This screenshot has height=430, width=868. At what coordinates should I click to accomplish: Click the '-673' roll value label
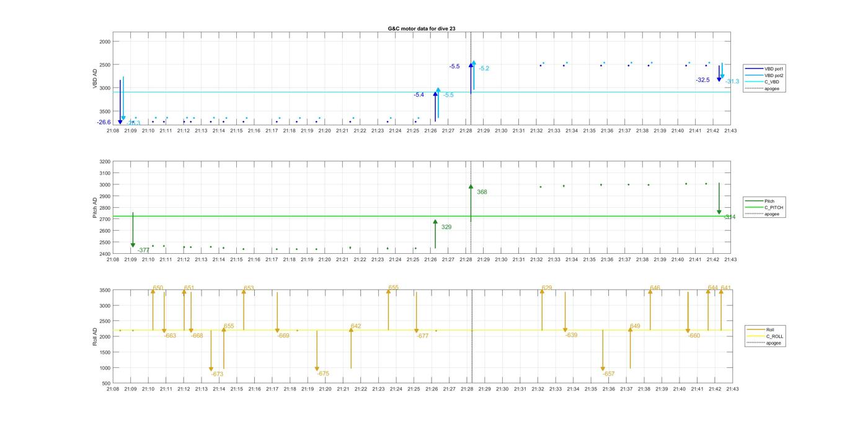217,374
